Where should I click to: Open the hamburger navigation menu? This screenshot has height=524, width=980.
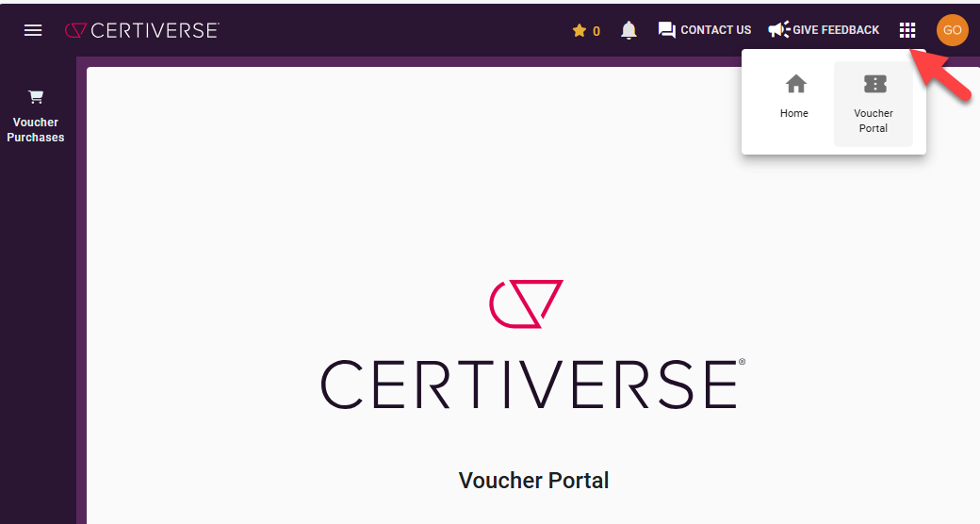click(x=33, y=30)
